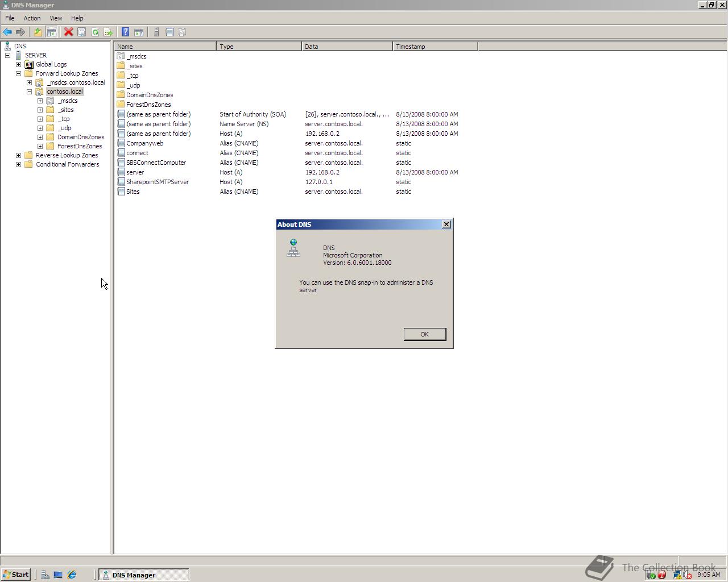728x582 pixels.
Task: Open the File menu
Action: (10, 18)
